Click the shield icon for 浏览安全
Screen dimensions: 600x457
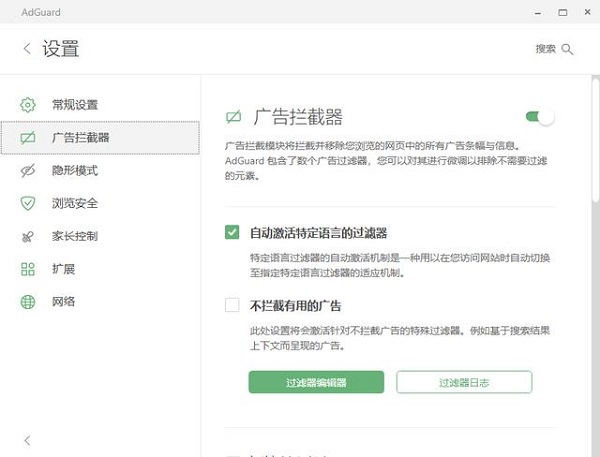tap(28, 203)
